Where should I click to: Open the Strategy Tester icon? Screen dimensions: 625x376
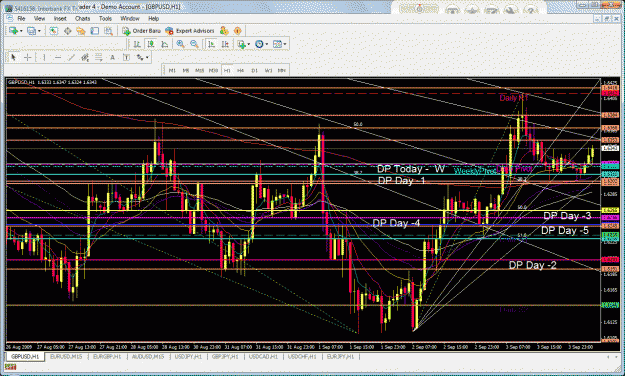point(108,31)
